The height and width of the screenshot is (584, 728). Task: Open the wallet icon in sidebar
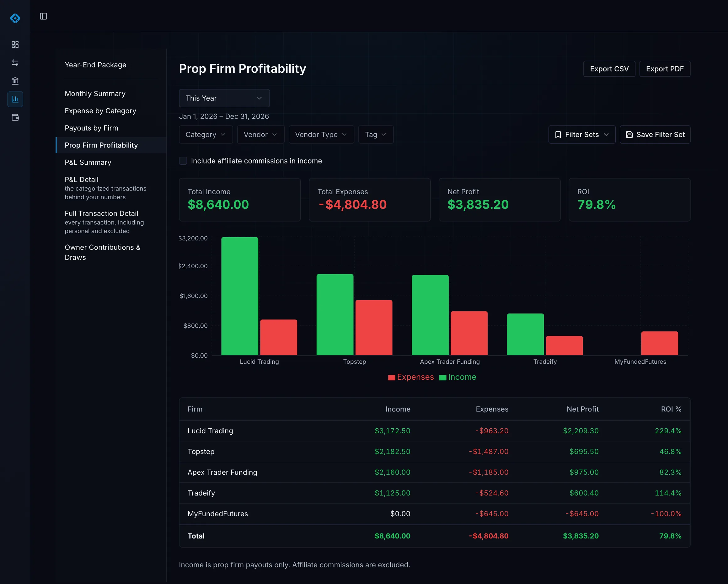pyautogui.click(x=15, y=117)
